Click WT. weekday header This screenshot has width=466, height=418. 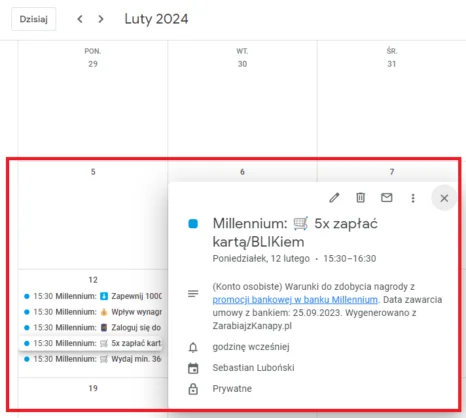click(242, 51)
